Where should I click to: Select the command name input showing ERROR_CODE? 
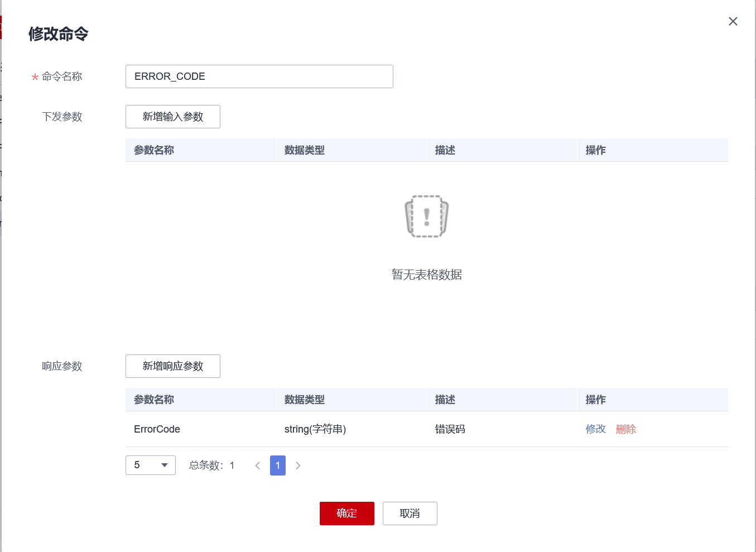(259, 76)
